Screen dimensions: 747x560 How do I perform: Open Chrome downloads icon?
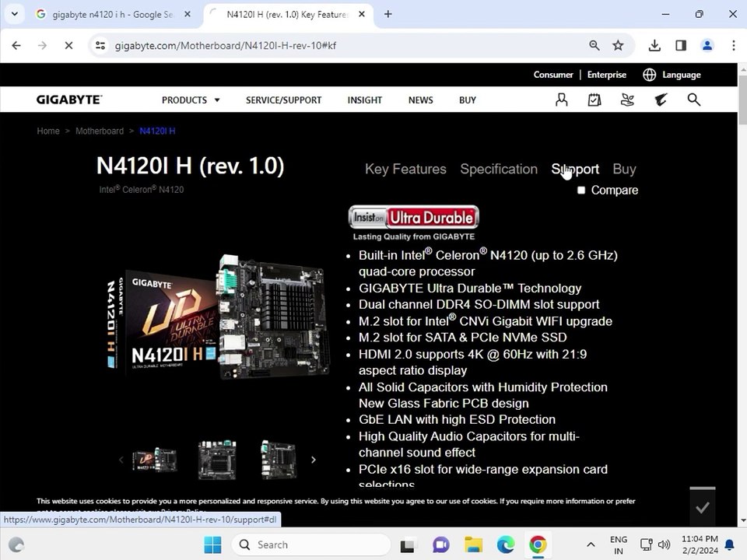point(654,45)
